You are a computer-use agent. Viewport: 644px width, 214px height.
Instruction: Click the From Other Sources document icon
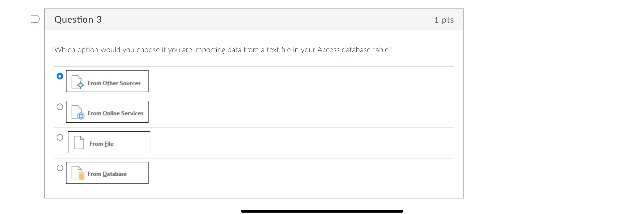[x=77, y=82]
